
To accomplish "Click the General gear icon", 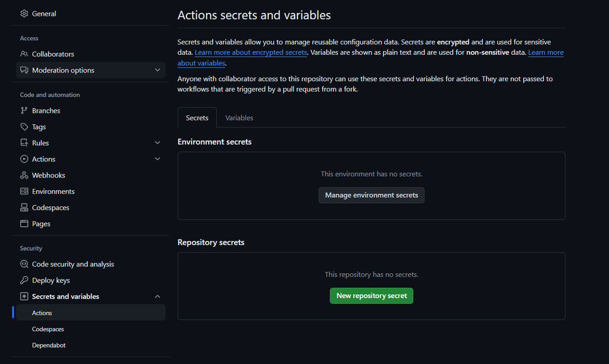I will (24, 13).
